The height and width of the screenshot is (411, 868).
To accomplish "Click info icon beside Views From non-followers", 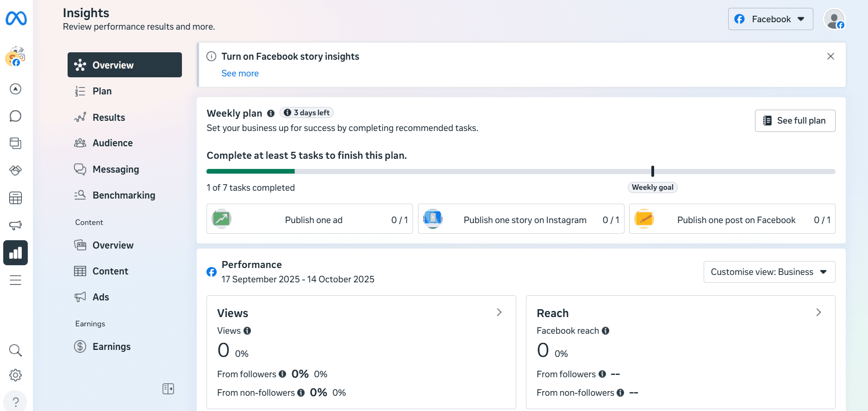I will coord(301,392).
